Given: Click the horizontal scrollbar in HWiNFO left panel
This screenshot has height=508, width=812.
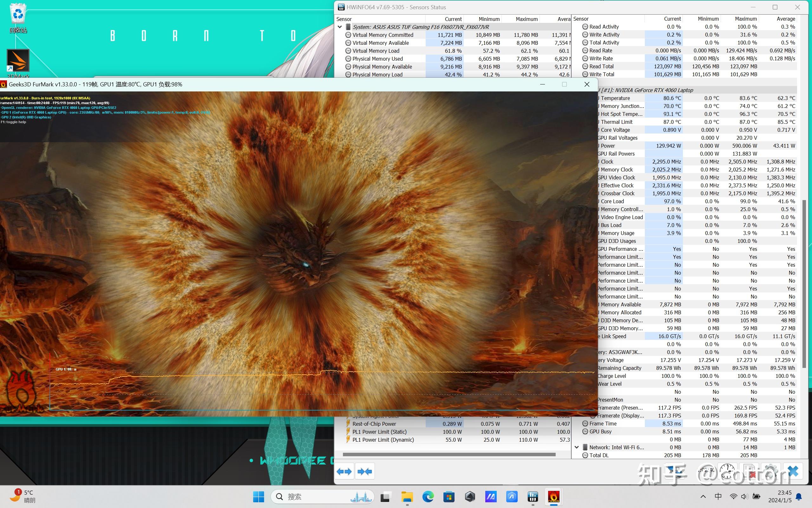Looking at the screenshot, I should [x=449, y=455].
